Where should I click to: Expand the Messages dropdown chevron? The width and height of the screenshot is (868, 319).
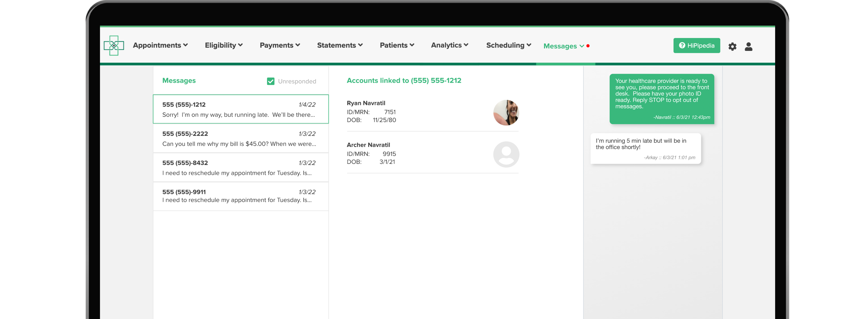pos(582,46)
